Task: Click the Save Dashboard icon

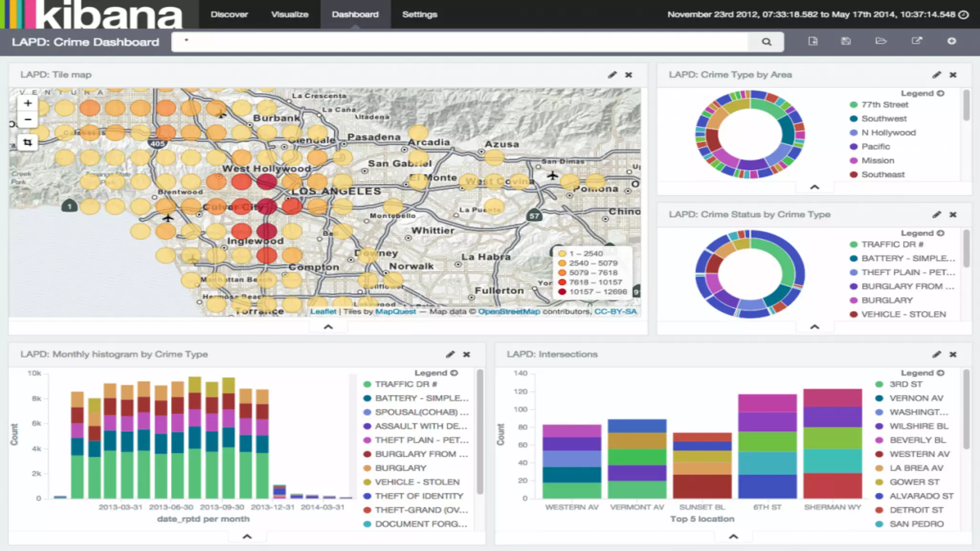Action: pos(846,41)
